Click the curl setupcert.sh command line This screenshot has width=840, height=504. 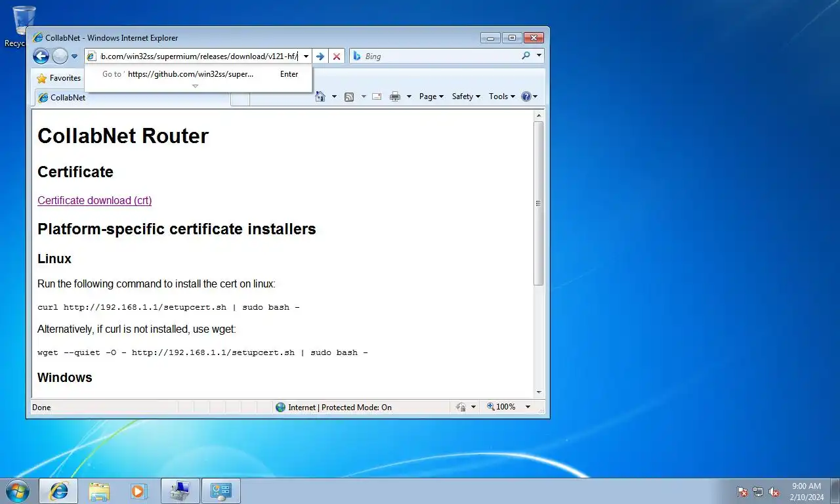[169, 307]
